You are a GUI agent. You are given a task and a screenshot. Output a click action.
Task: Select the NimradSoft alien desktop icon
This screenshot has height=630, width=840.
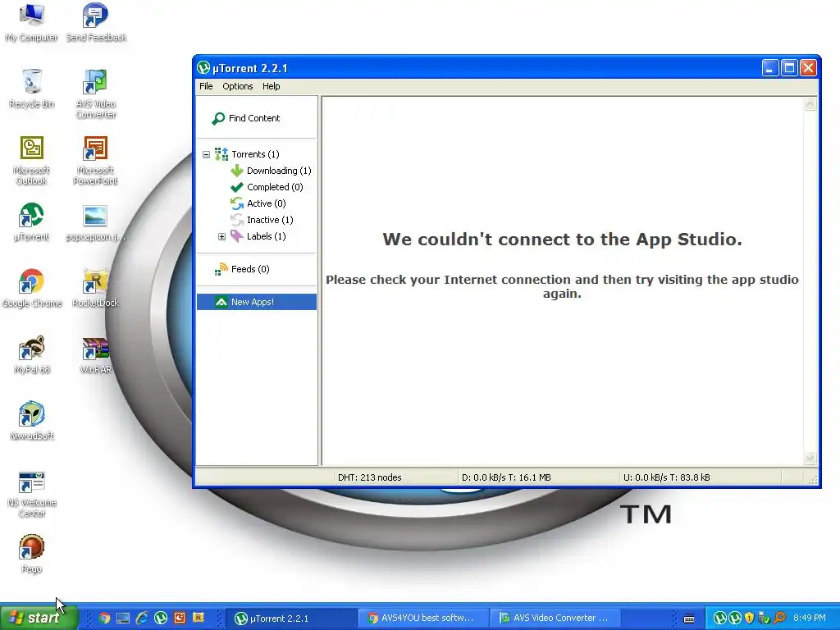point(32,421)
